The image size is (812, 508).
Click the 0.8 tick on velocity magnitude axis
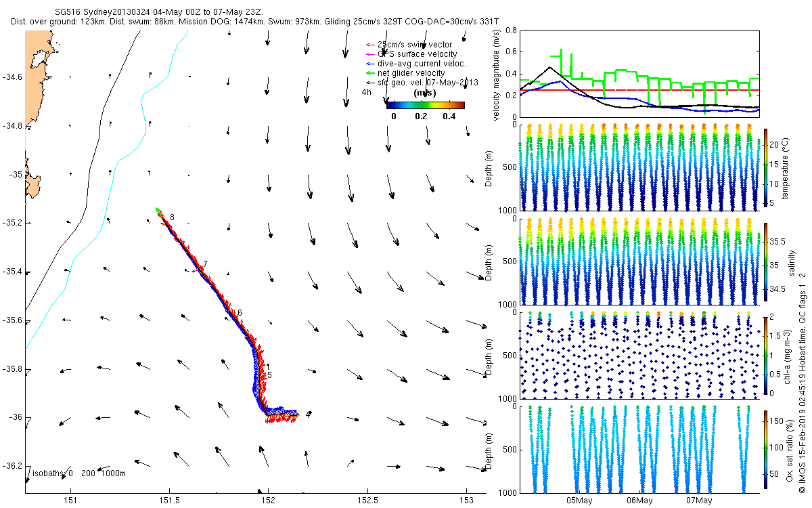511,31
